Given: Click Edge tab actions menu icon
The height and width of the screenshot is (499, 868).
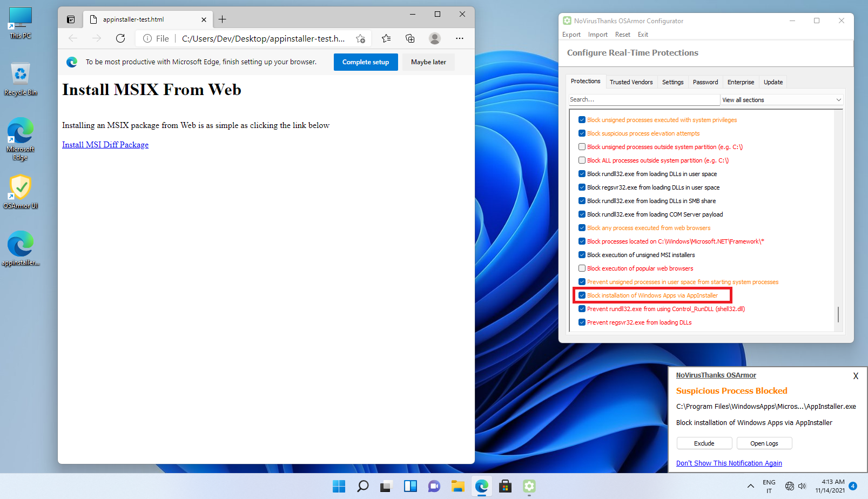Looking at the screenshot, I should (71, 19).
